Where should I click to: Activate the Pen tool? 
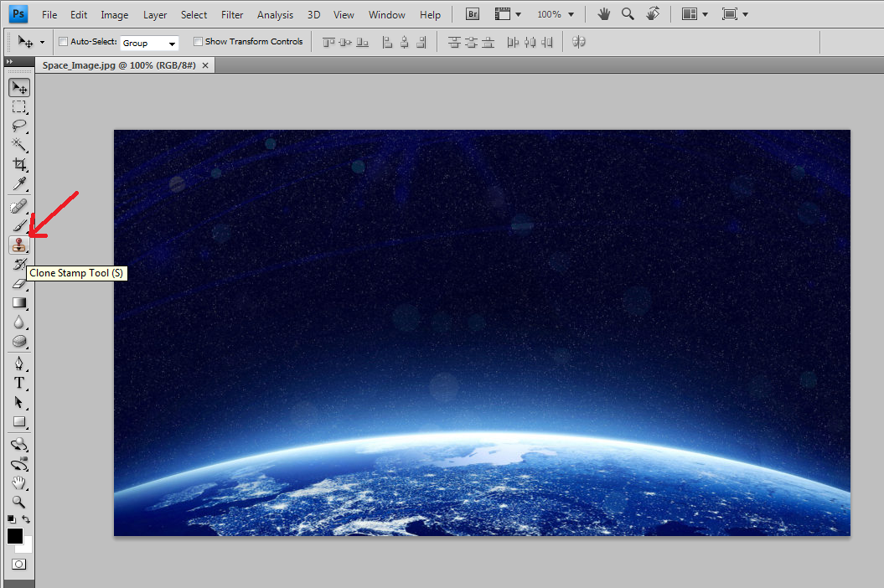tap(19, 364)
